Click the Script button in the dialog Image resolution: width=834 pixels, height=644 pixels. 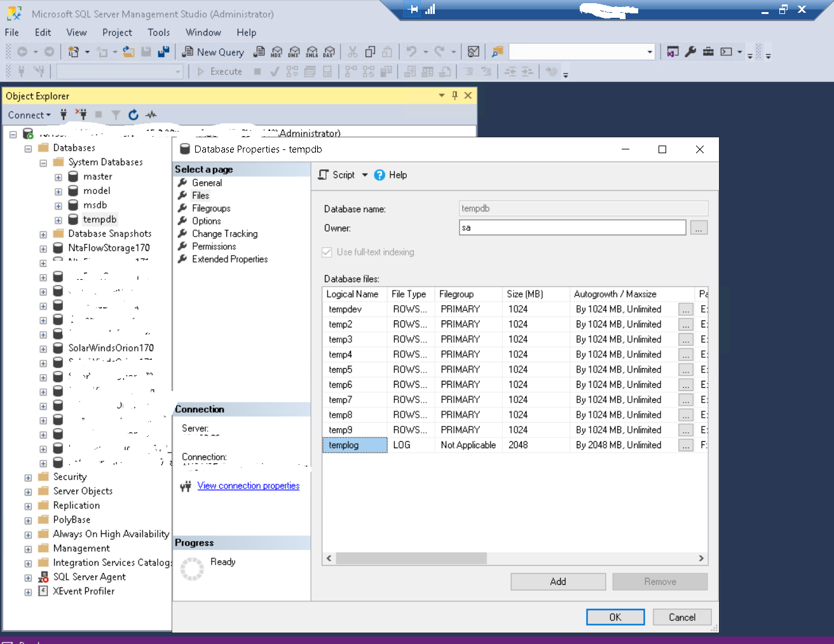coord(337,175)
